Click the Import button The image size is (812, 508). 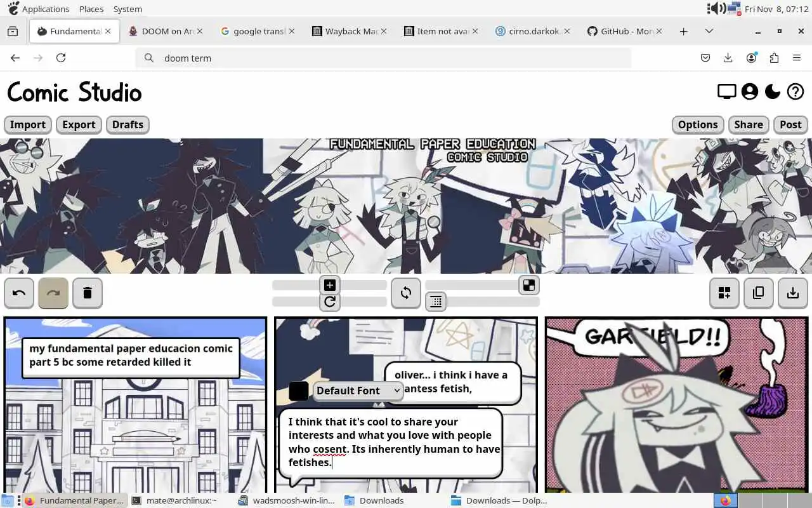pyautogui.click(x=28, y=124)
